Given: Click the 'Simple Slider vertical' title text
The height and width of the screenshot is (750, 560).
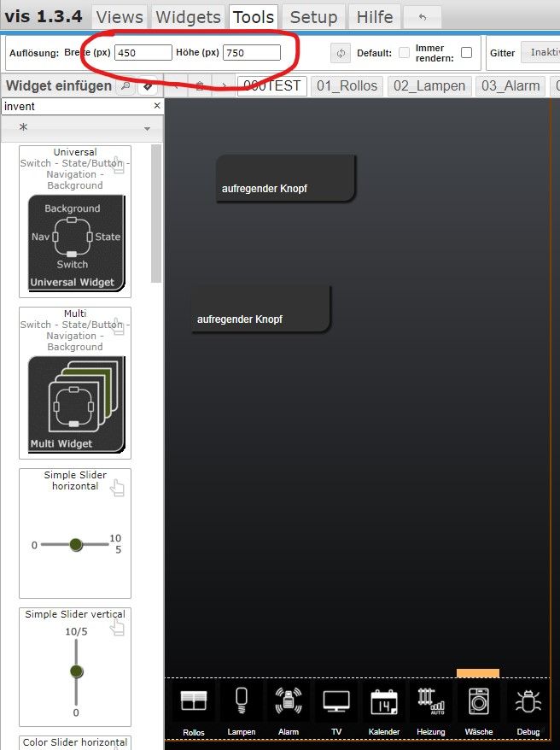Looking at the screenshot, I should 75,614.
